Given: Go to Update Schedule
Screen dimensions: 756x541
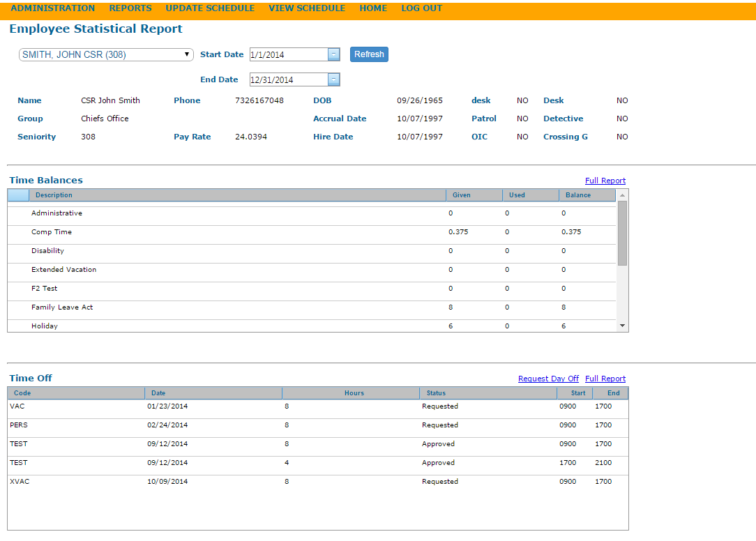Looking at the screenshot, I should (210, 8).
